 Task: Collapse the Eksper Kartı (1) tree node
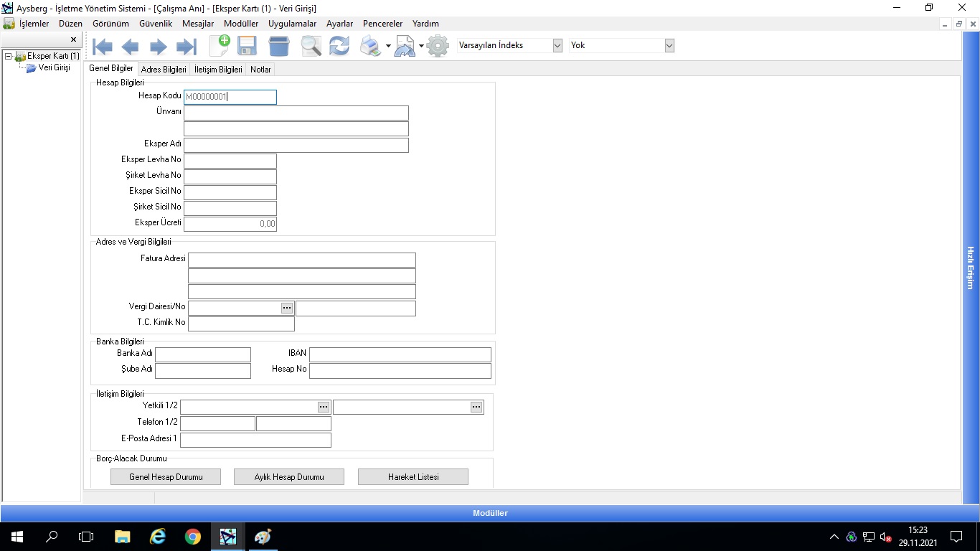pyautogui.click(x=8, y=56)
